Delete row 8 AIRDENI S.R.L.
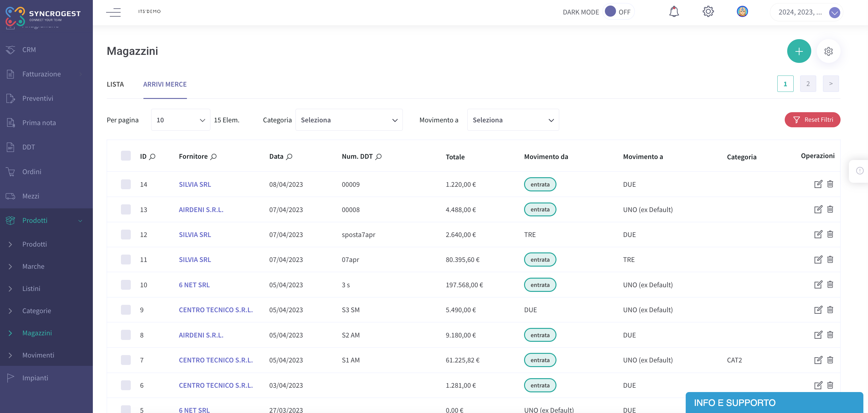Screen dimensions: 868x413 tap(830, 335)
